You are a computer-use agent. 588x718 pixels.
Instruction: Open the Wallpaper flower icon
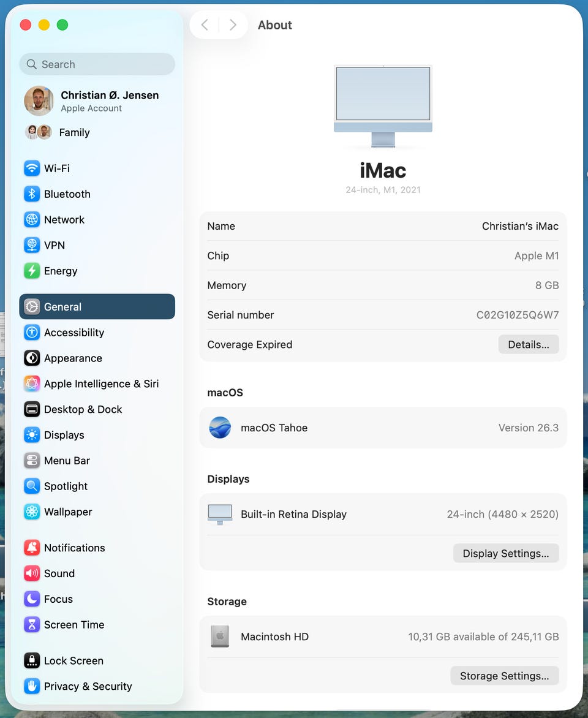pyautogui.click(x=32, y=512)
